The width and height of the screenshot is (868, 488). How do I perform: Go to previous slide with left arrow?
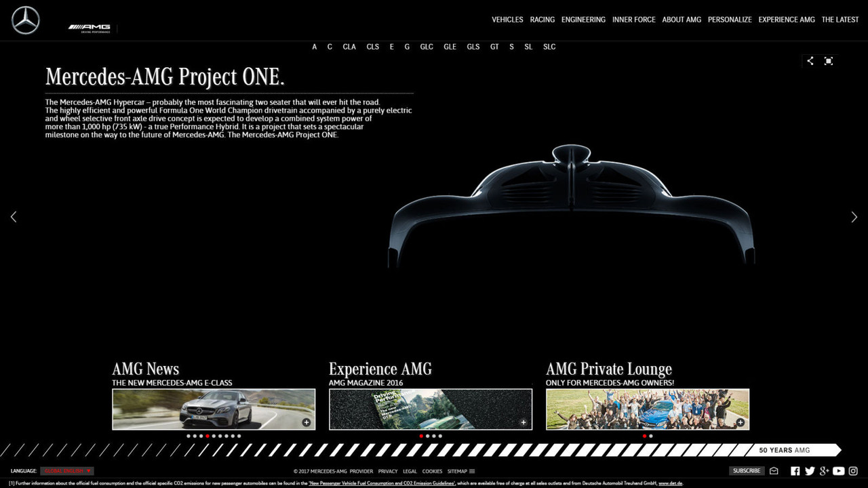[x=14, y=217]
